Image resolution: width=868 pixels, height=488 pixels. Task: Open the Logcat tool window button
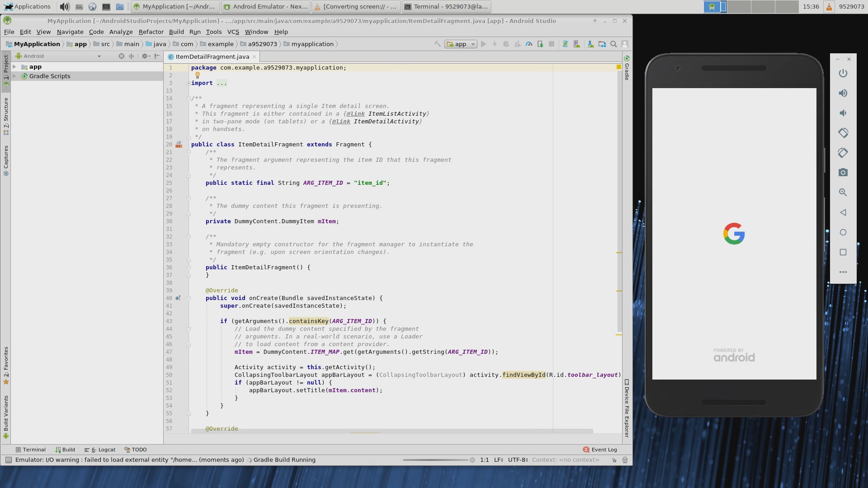coord(100,450)
